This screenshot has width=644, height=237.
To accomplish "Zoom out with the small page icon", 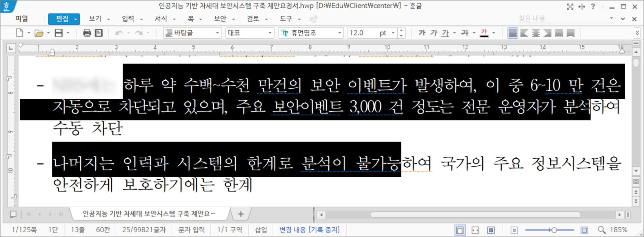I will (x=514, y=230).
